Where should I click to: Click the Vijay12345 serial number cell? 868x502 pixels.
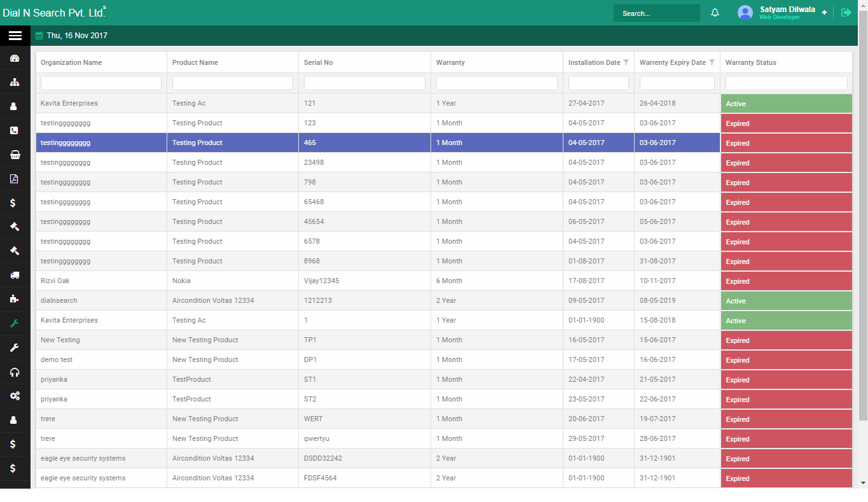tap(364, 281)
